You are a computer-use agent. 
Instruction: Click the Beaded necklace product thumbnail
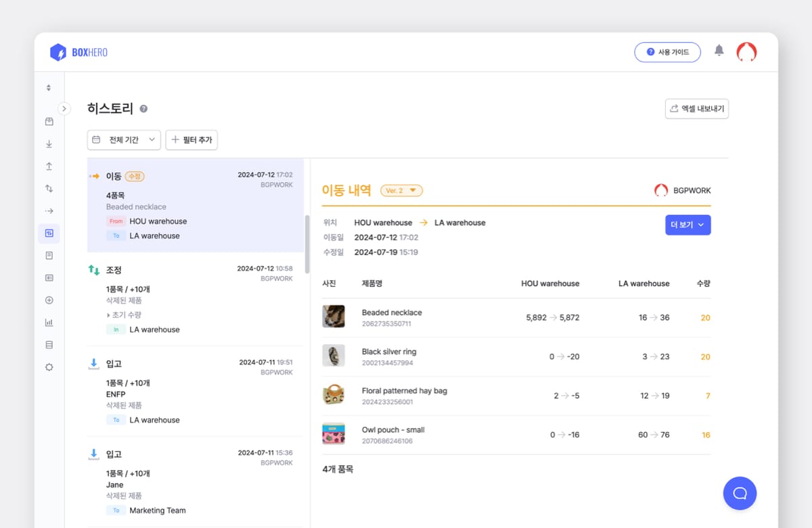coord(334,317)
